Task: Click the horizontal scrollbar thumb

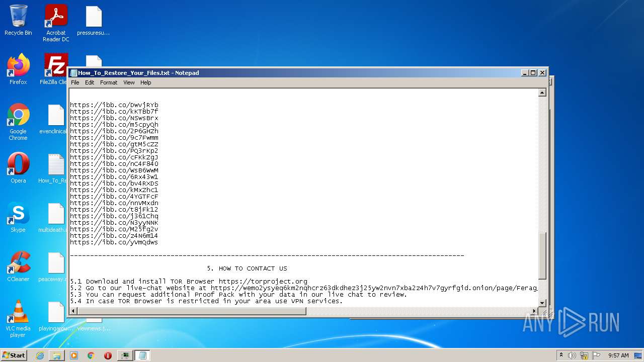Action: (192, 311)
